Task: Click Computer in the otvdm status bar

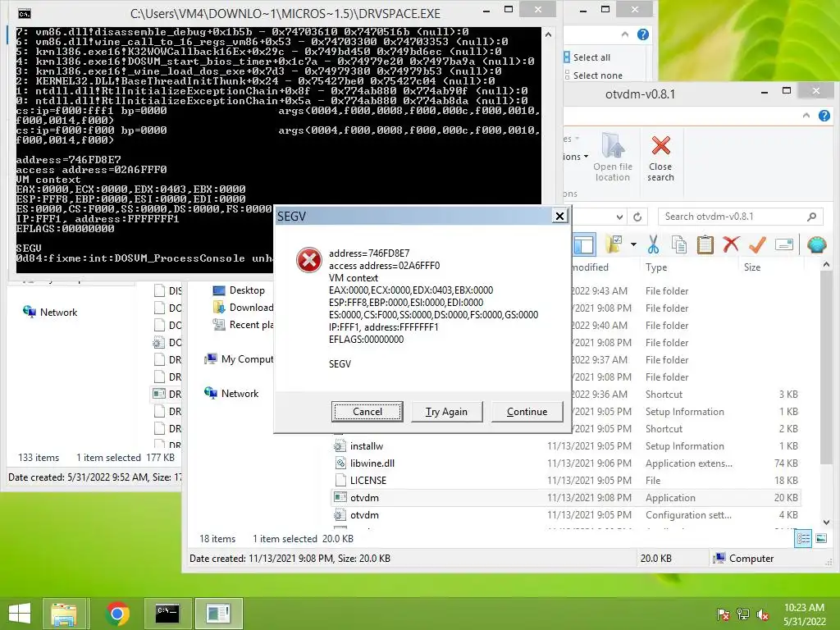Action: [x=744, y=558]
